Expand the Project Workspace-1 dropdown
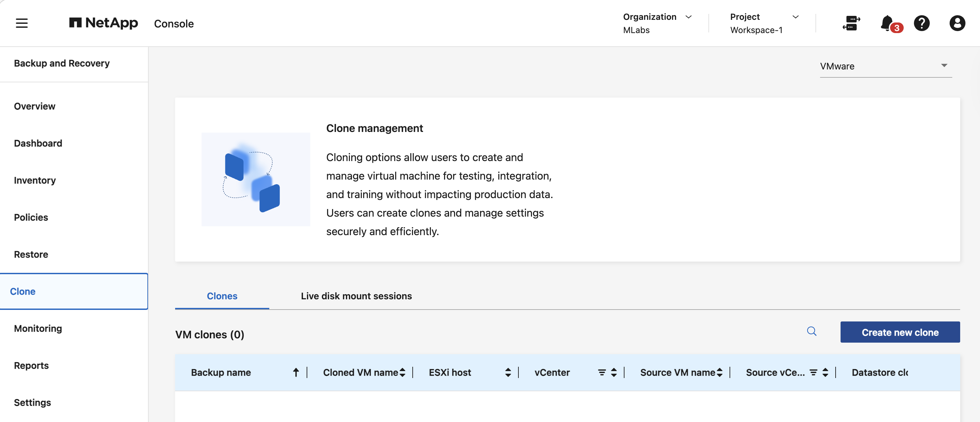Image resolution: width=980 pixels, height=422 pixels. (764, 23)
